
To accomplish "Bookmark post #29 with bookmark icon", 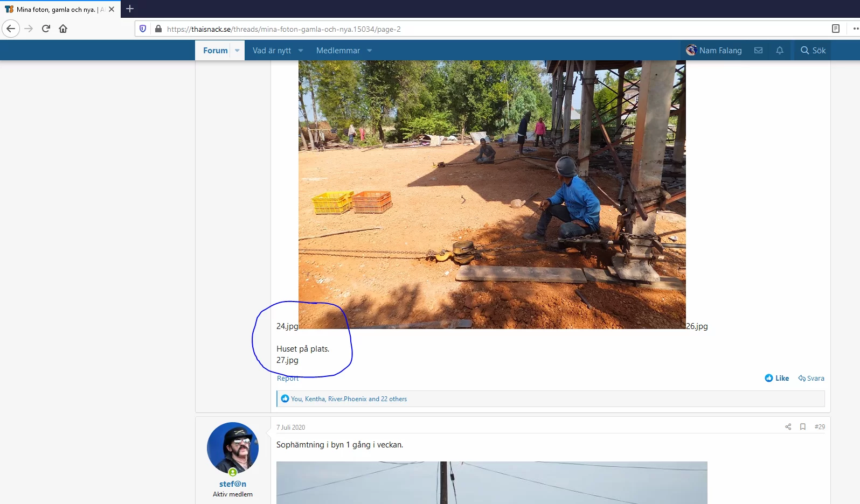I will pos(802,427).
